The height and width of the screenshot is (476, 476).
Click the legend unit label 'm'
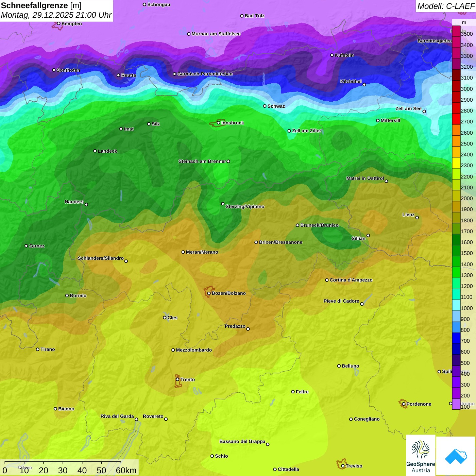coord(464,22)
